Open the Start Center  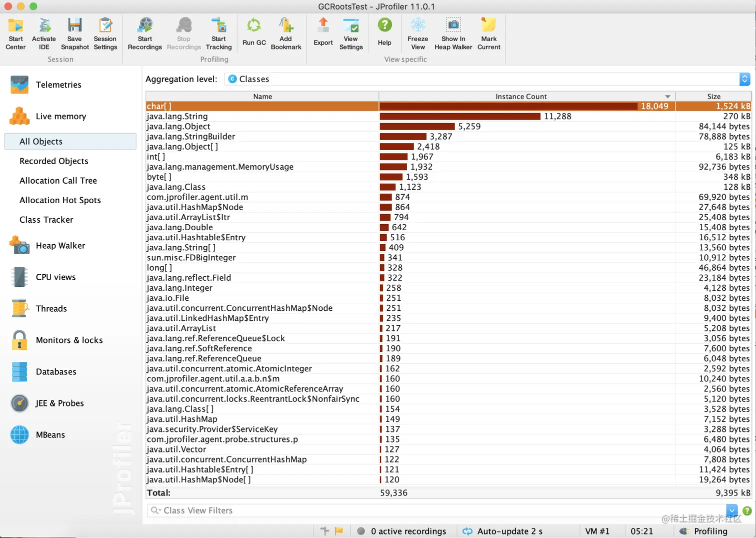15,34
